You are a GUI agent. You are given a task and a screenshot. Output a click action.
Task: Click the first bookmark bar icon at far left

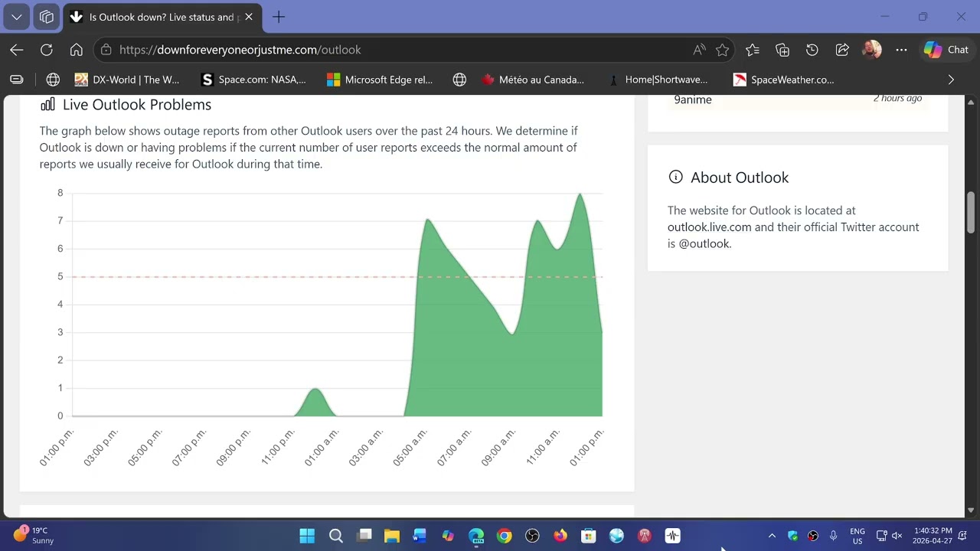[16, 80]
